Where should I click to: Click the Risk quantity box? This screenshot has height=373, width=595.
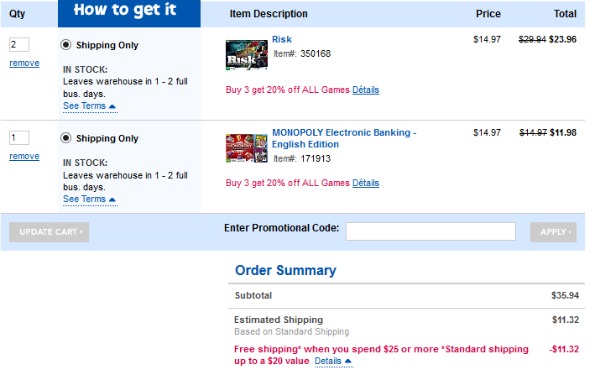click(19, 44)
